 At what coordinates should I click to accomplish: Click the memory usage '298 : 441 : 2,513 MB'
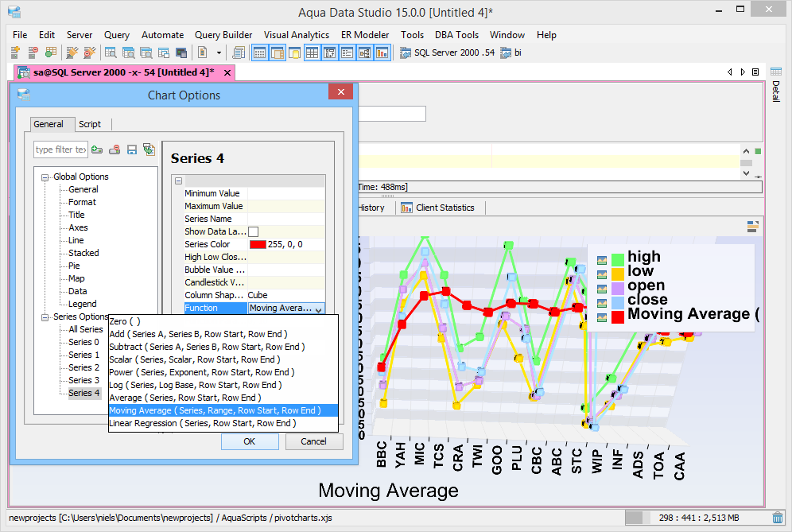(698, 518)
